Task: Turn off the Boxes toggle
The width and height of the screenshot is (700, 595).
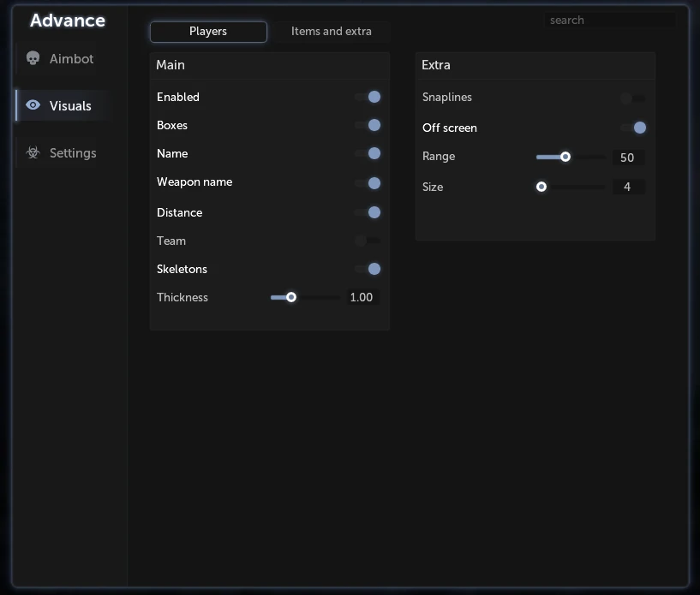Action: pos(368,125)
